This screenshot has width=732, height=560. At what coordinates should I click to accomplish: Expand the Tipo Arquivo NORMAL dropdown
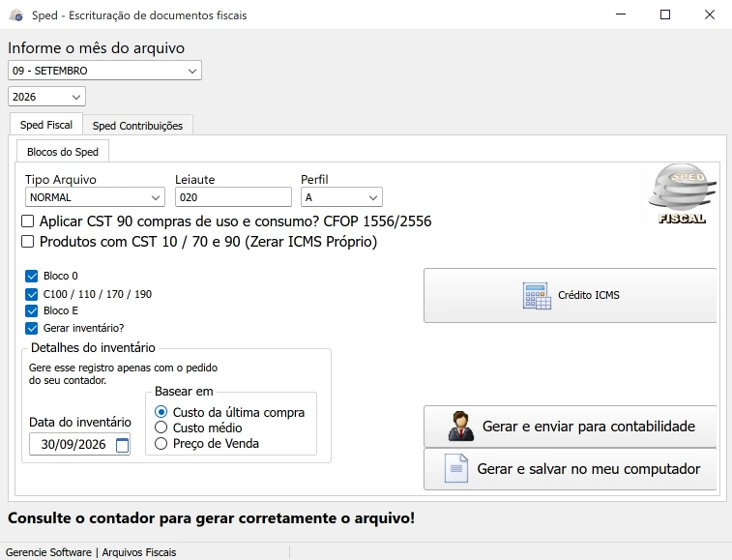click(x=95, y=197)
